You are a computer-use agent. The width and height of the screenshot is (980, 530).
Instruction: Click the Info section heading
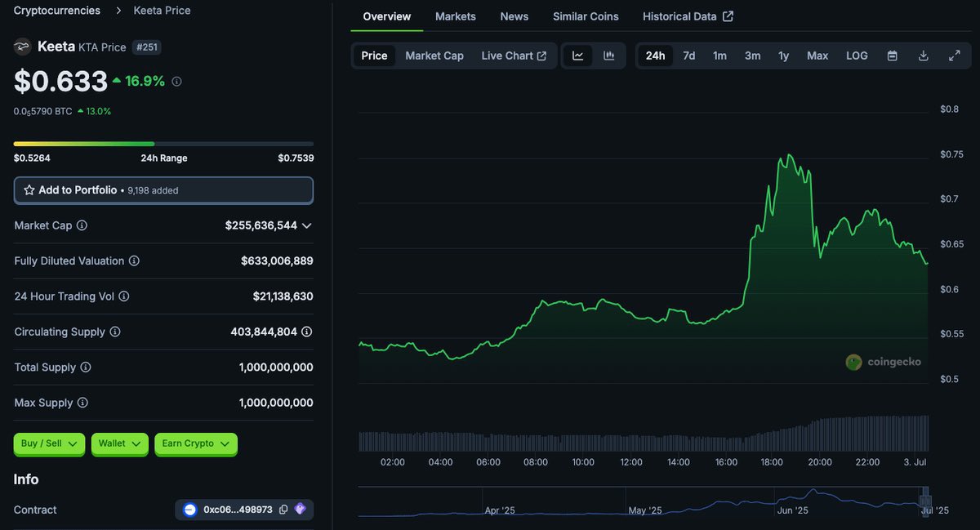coord(26,479)
